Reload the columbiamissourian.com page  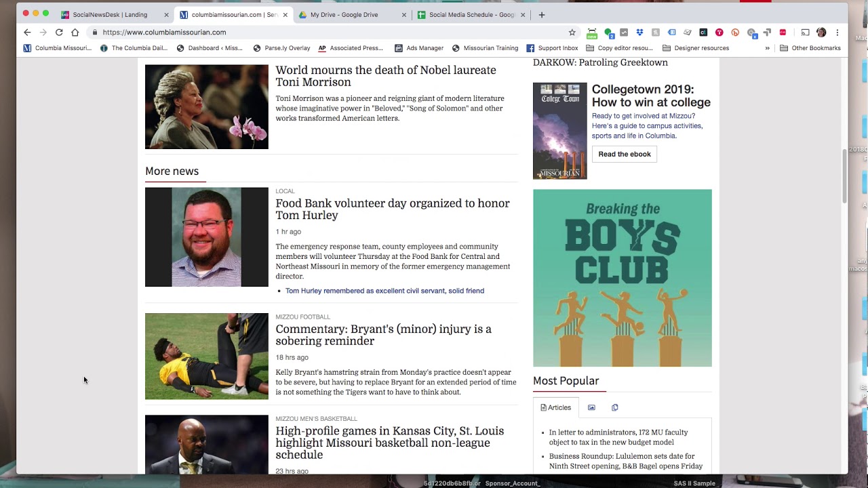(59, 32)
